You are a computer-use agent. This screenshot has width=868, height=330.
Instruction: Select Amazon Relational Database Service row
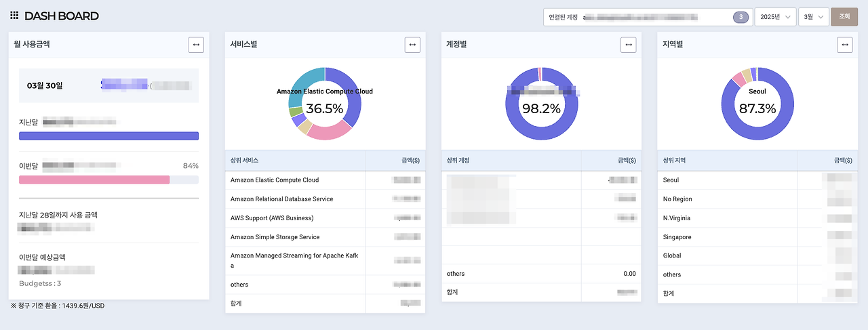pos(325,199)
